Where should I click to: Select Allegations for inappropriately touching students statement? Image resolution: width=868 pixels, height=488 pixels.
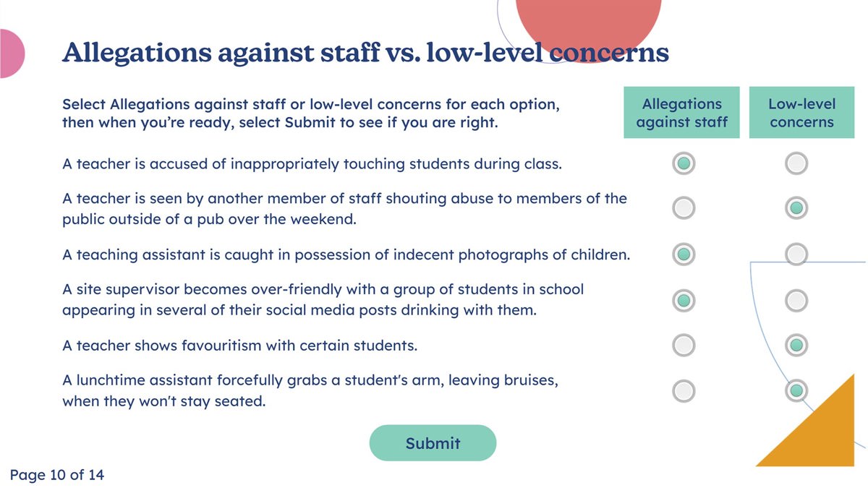point(683,163)
